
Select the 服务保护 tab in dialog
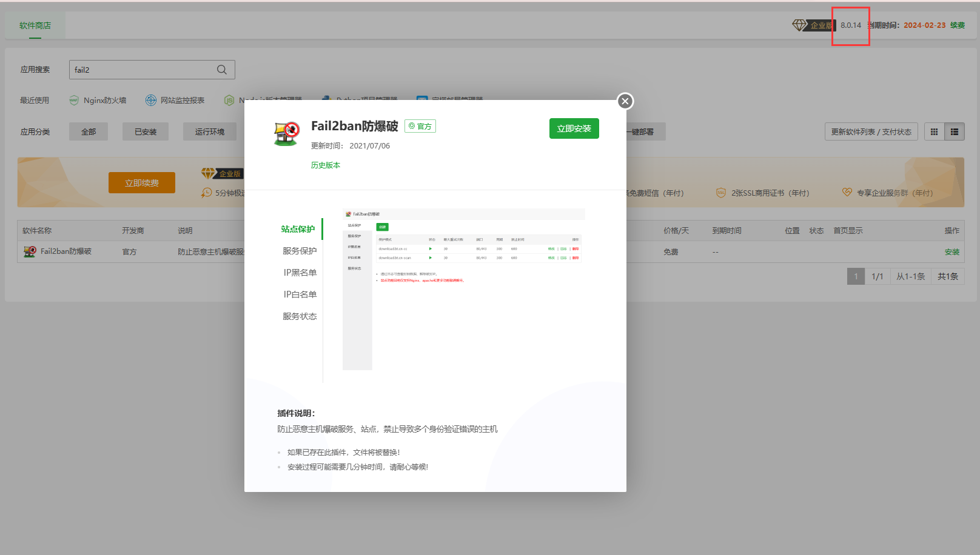click(300, 251)
